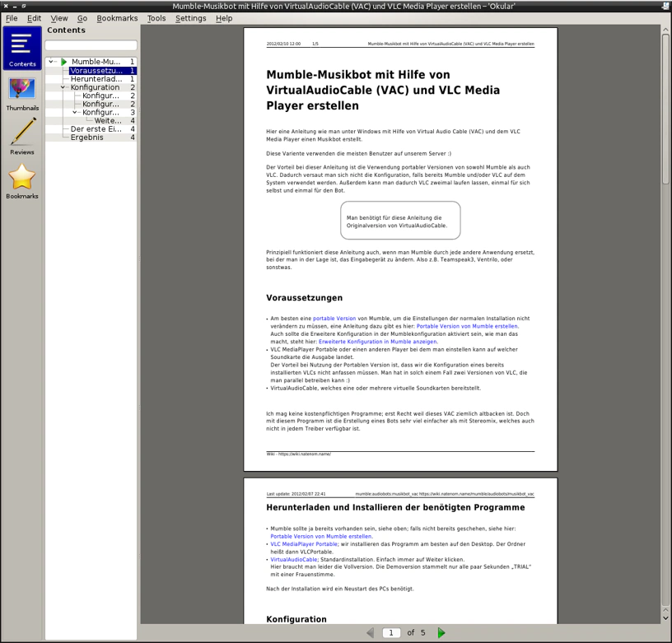
Task: Click the boxed note about VirtualAudioCable Originalversion
Action: [400, 221]
